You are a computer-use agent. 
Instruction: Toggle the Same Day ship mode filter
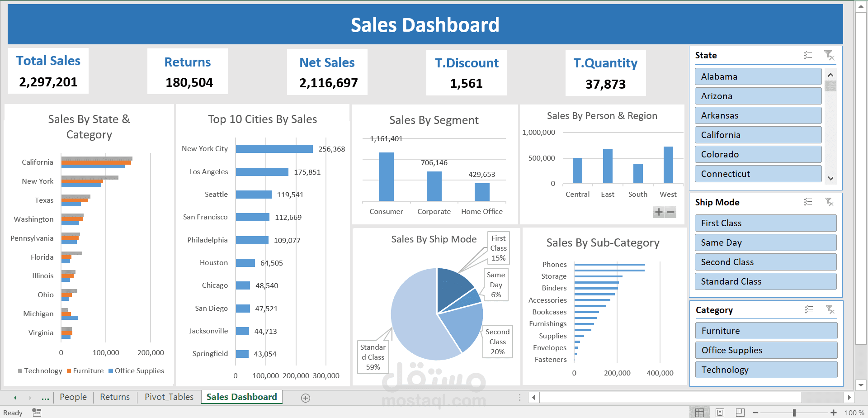pyautogui.click(x=766, y=242)
